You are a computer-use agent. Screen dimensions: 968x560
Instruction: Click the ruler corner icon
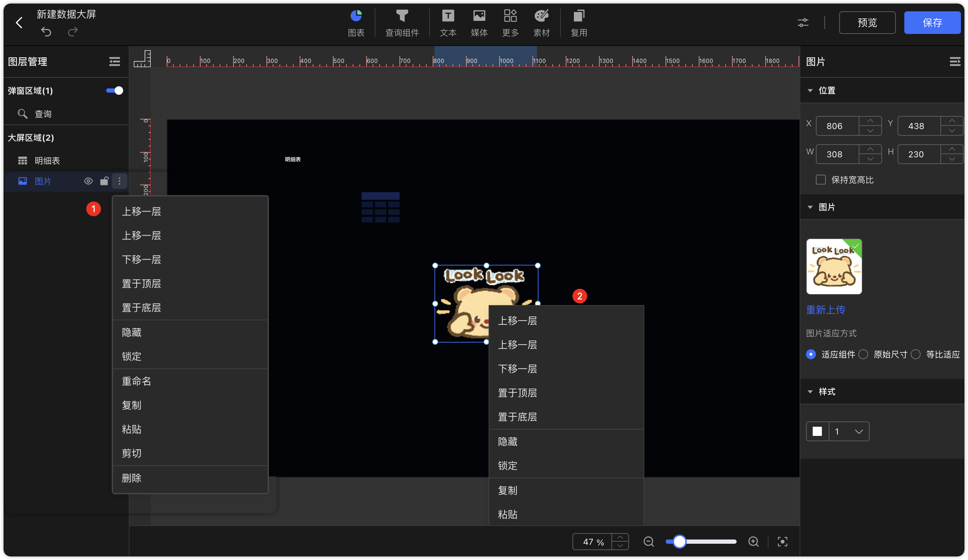[x=142, y=59]
